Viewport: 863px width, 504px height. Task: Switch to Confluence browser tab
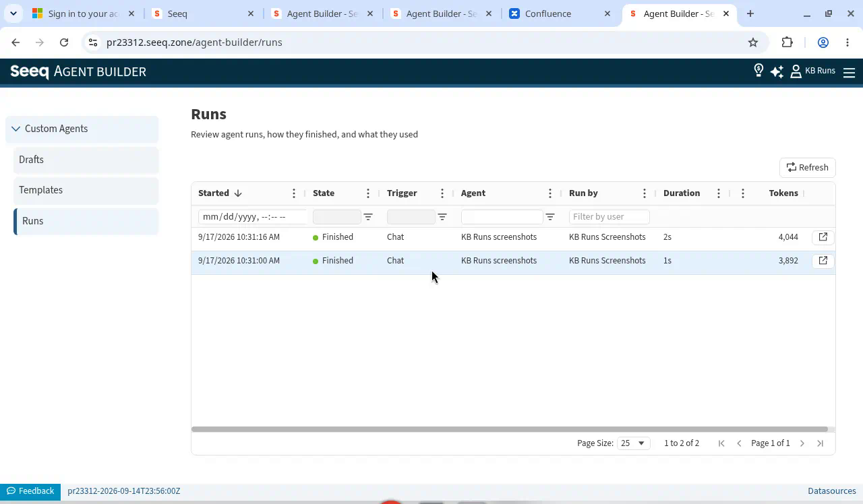pyautogui.click(x=561, y=13)
